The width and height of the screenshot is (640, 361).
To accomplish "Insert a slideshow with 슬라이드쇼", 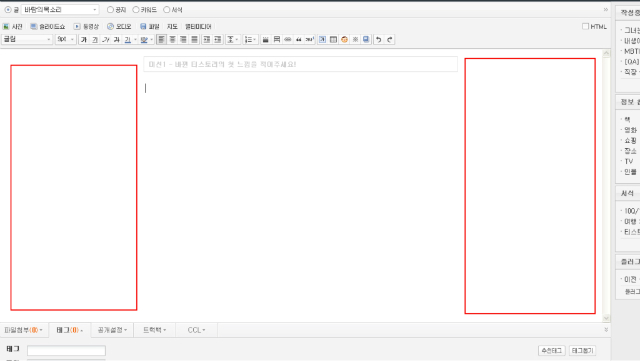I will pyautogui.click(x=48, y=27).
